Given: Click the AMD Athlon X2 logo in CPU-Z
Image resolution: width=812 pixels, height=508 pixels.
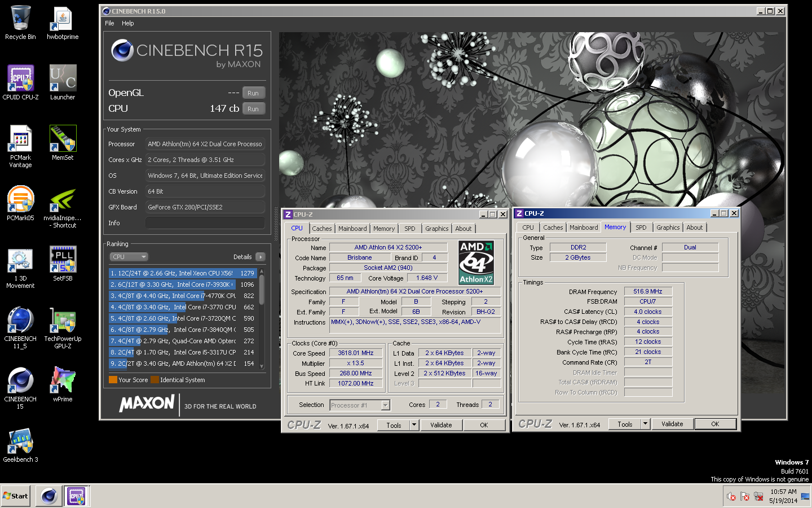Looking at the screenshot, I should pos(476,262).
